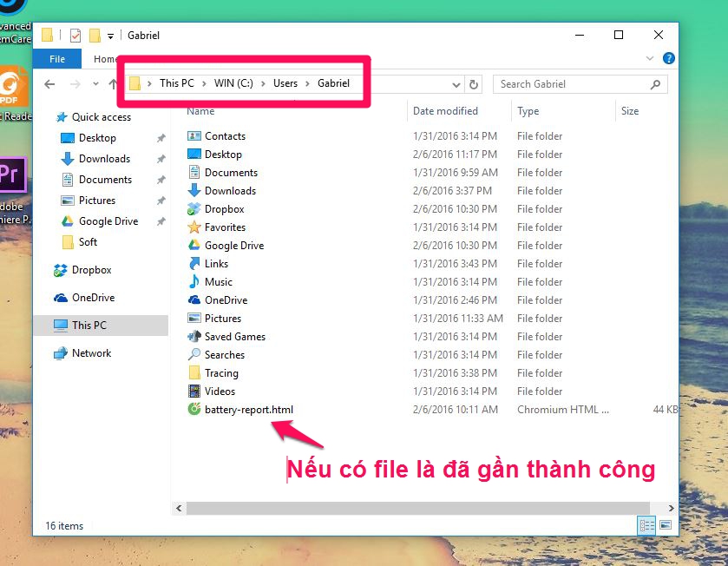The width and height of the screenshot is (728, 566).
Task: Open the battery-report.html file
Action: 249,409
